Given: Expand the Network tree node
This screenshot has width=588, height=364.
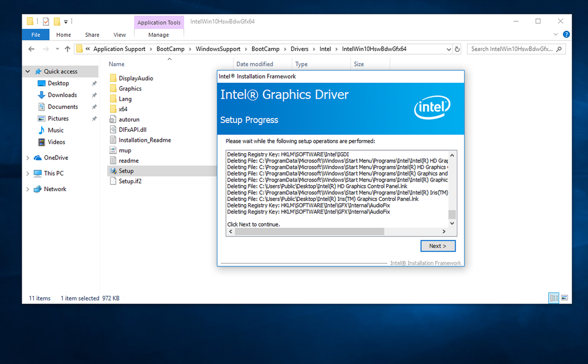Looking at the screenshot, I should pos(28,189).
